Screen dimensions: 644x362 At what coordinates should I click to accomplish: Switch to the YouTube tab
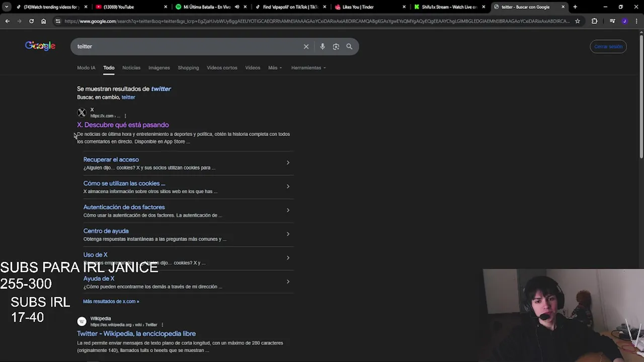131,7
